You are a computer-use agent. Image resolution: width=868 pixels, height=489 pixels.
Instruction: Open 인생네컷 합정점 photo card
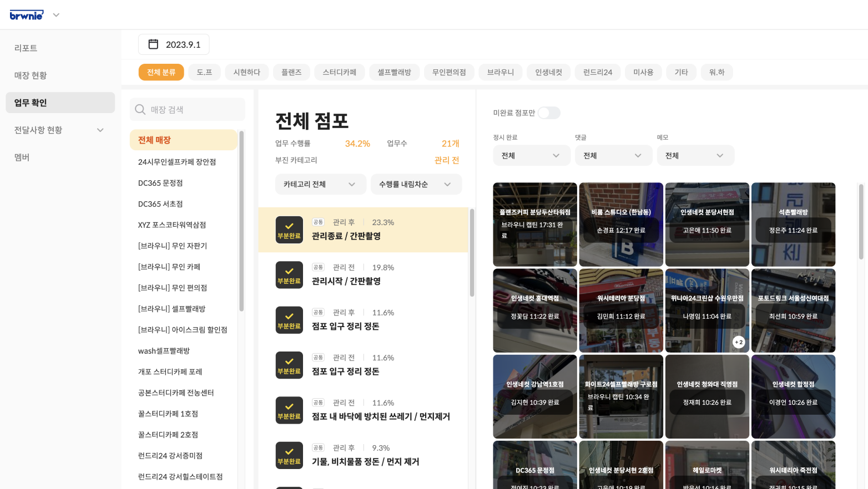[793, 396]
